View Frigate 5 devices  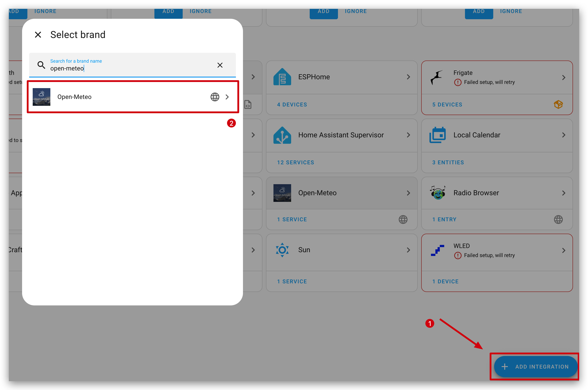[447, 105]
